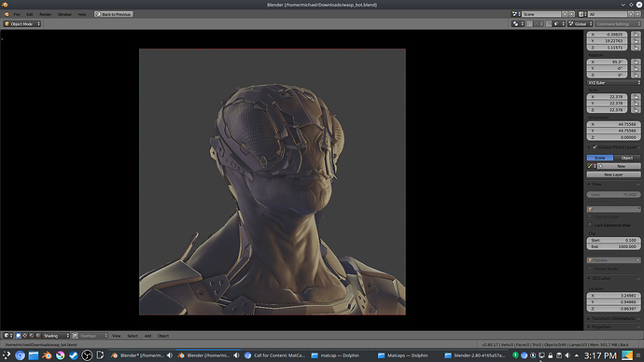Open the Window menu
644x362 pixels.
click(64, 14)
